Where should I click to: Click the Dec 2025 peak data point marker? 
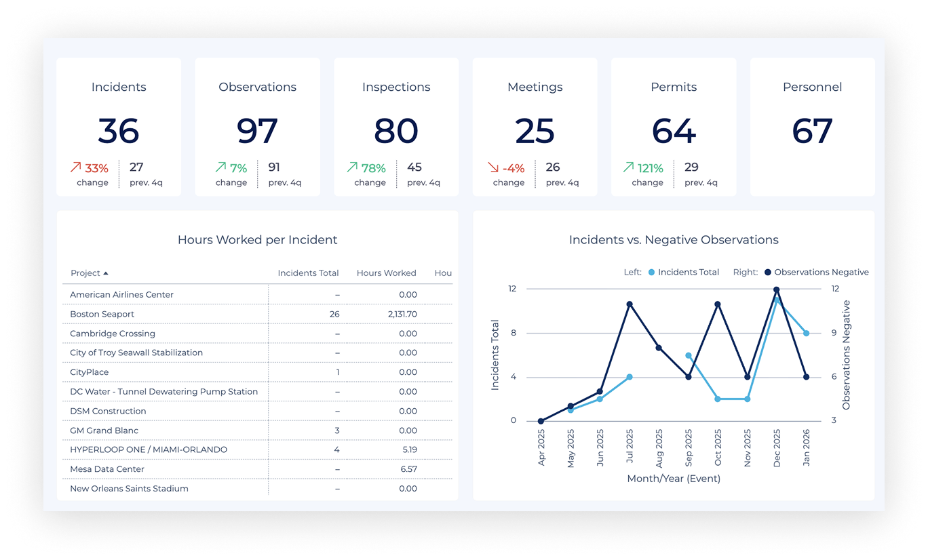[776, 289]
